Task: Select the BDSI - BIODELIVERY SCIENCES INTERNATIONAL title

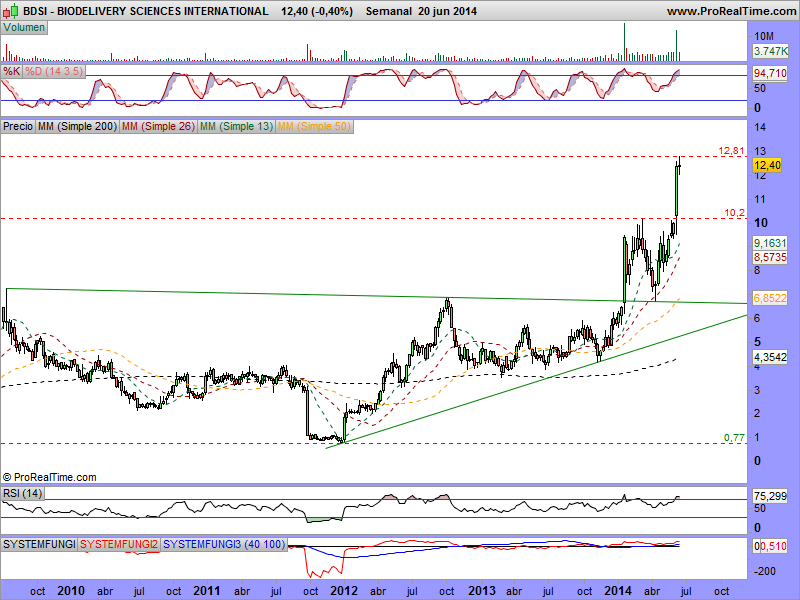Action: [x=146, y=11]
